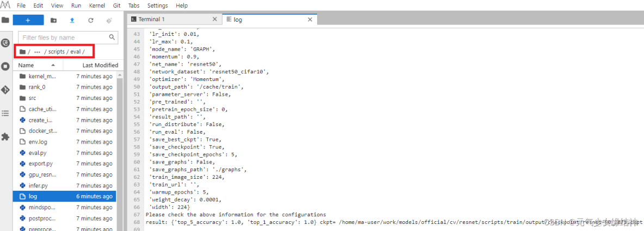Go to scripts folder in breadcrumb

57,52
